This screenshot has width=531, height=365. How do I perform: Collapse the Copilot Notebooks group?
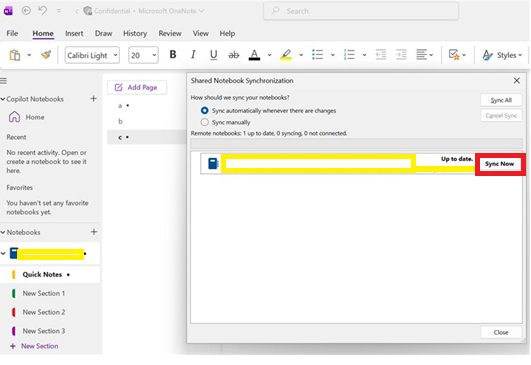[3, 99]
